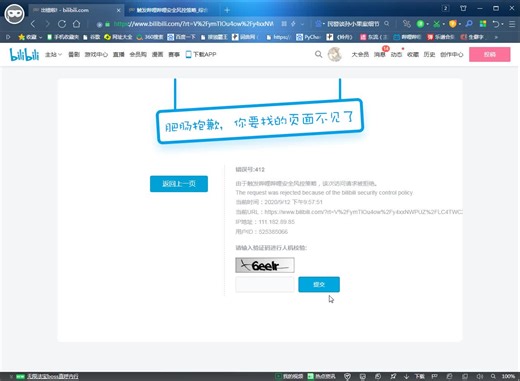
Task: Open the colorful grid apps icon
Action: tap(483, 24)
